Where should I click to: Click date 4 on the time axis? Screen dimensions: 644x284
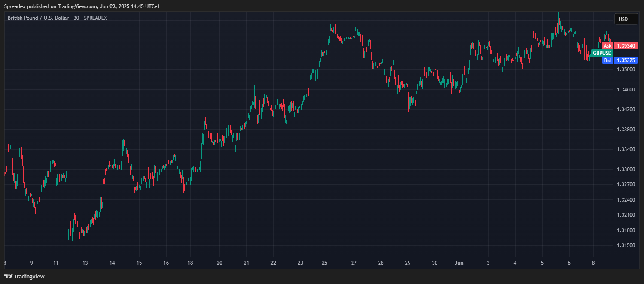click(x=515, y=263)
